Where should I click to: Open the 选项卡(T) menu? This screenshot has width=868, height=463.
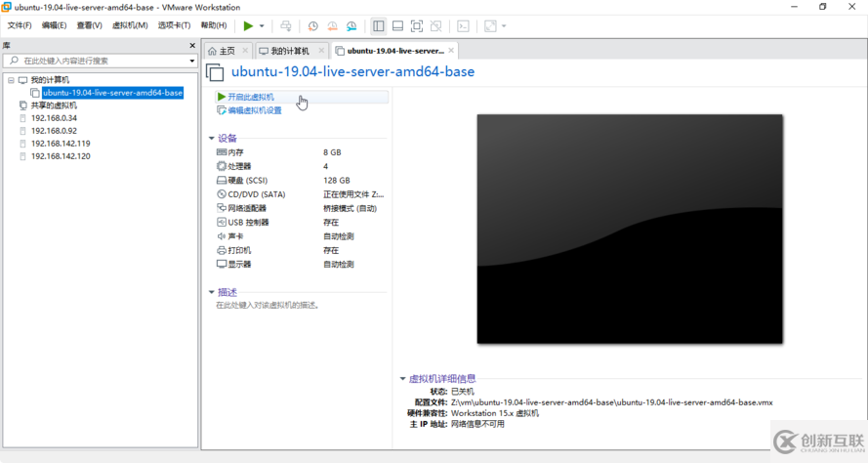coord(174,25)
